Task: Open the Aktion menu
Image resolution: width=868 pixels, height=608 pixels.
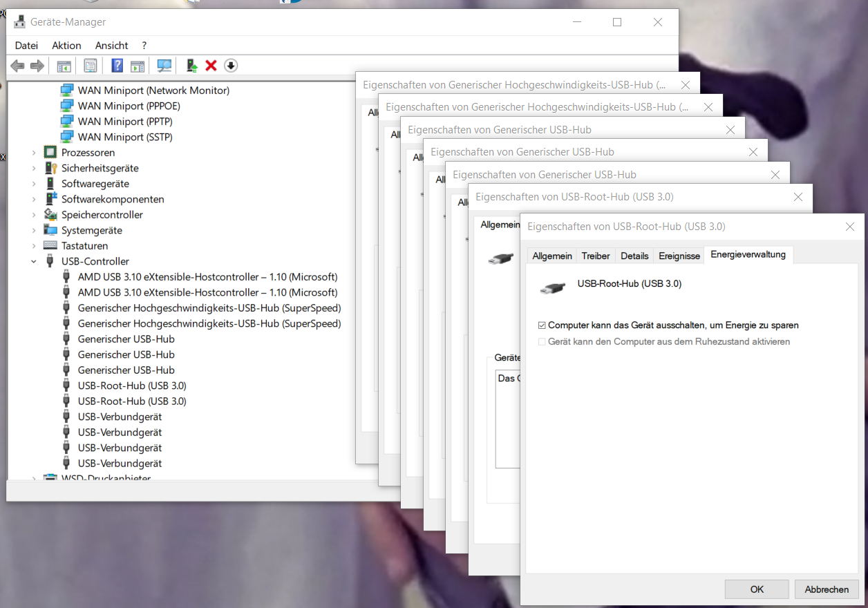Action: point(66,46)
